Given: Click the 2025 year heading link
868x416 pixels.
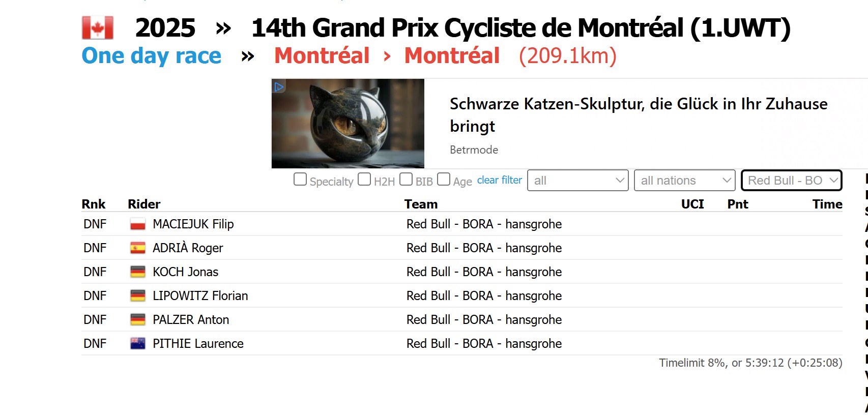Looking at the screenshot, I should (x=165, y=28).
